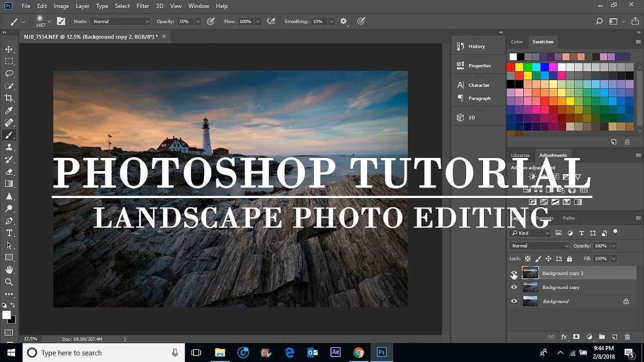
Task: Create new fill or adjustment layer
Action: [589, 337]
